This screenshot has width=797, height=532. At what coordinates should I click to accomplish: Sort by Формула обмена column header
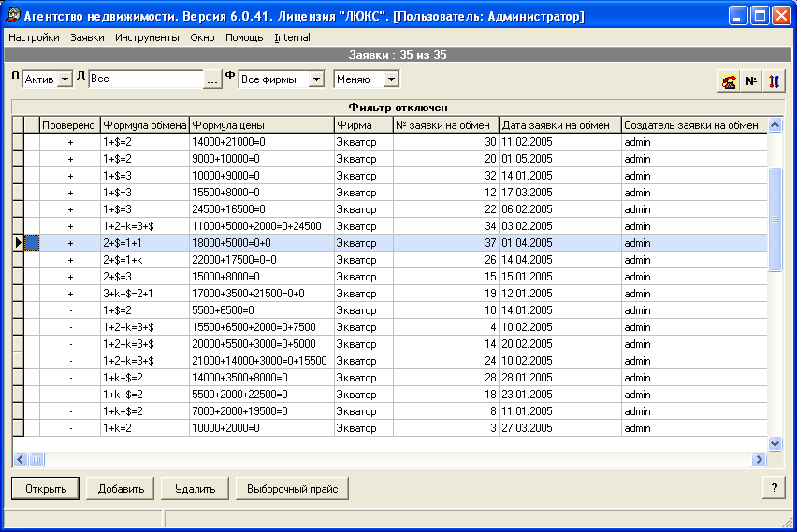pos(145,125)
